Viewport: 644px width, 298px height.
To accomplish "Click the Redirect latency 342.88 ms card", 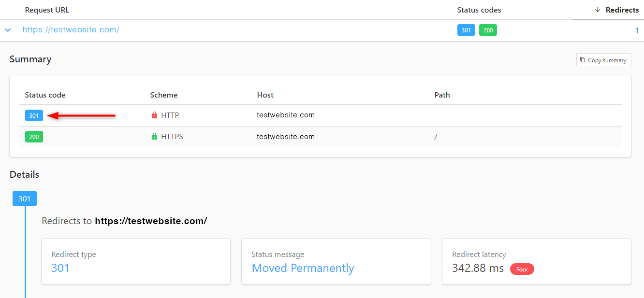I will click(x=537, y=261).
